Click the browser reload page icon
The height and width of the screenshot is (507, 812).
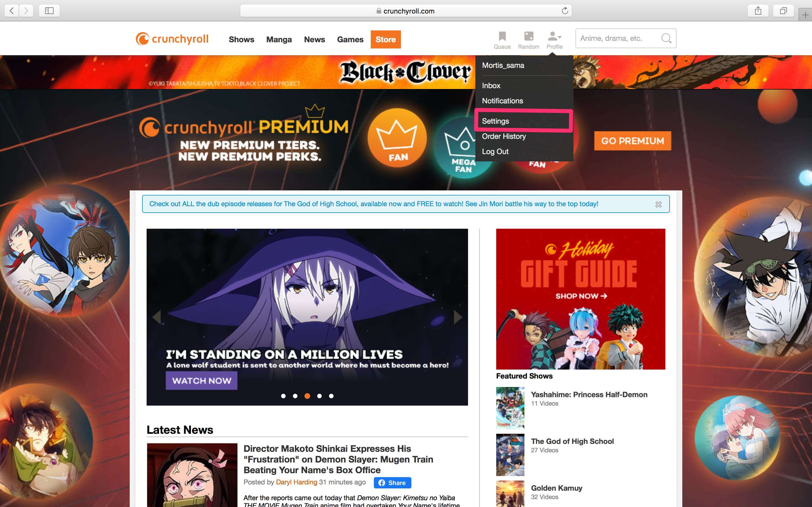click(x=564, y=10)
